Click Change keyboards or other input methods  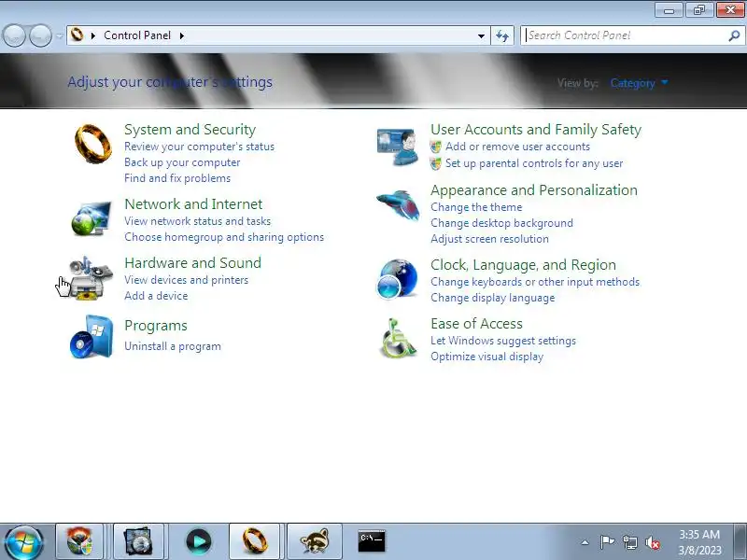point(535,282)
